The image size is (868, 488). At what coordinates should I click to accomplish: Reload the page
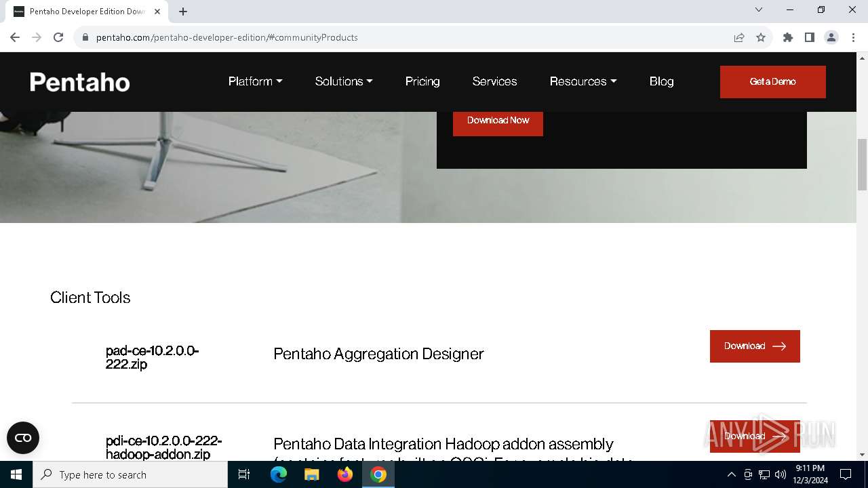click(58, 37)
